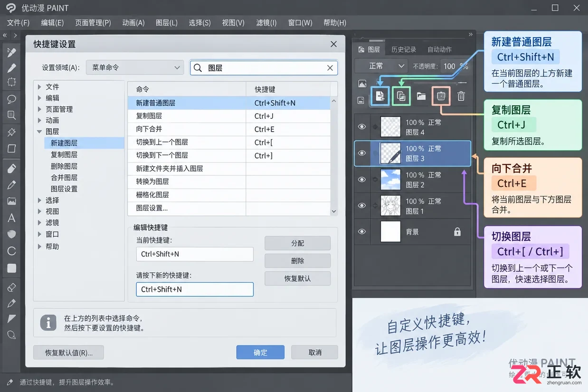The width and height of the screenshot is (588, 392).
Task: Hide 图层 4 with its eye icon
Action: (x=362, y=127)
